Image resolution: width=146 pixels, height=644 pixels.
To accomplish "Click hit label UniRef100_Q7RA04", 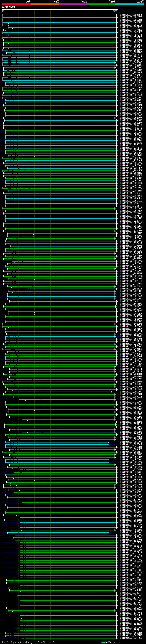I will (131, 540).
